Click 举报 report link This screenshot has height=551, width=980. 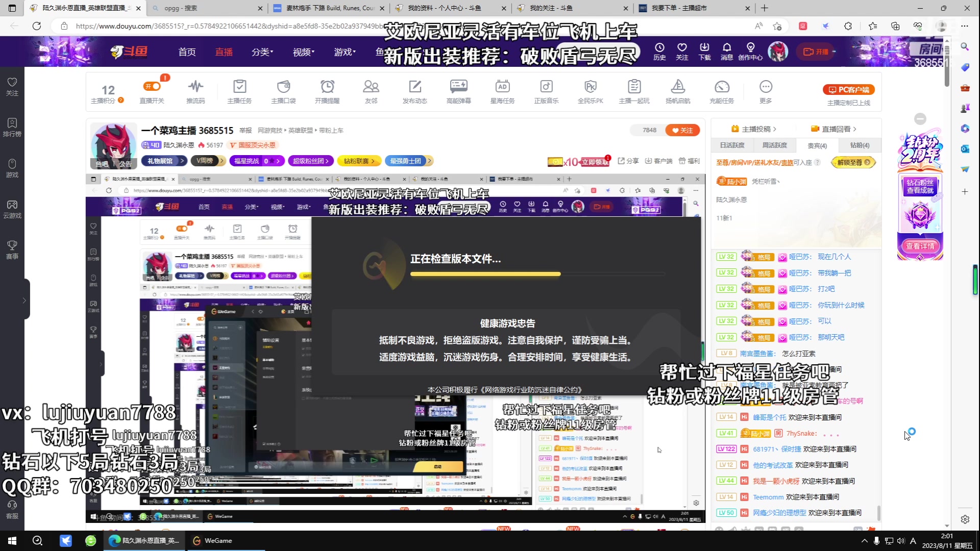246,131
